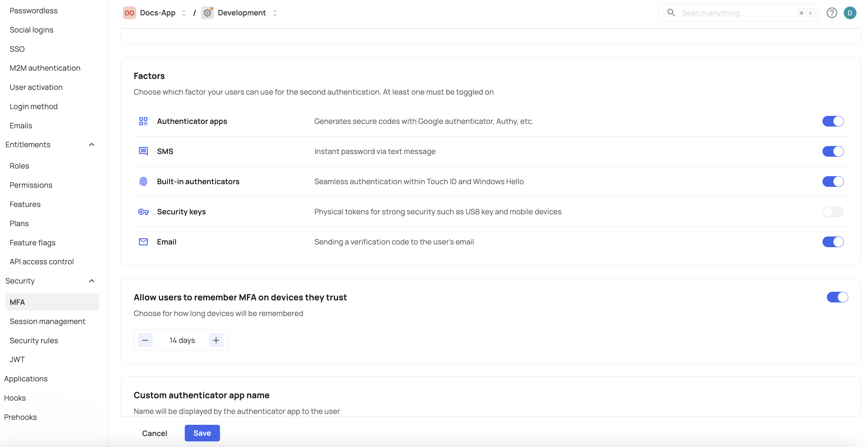This screenshot has height=447, width=868.
Task: Click the SMS message icon
Action: (x=143, y=151)
